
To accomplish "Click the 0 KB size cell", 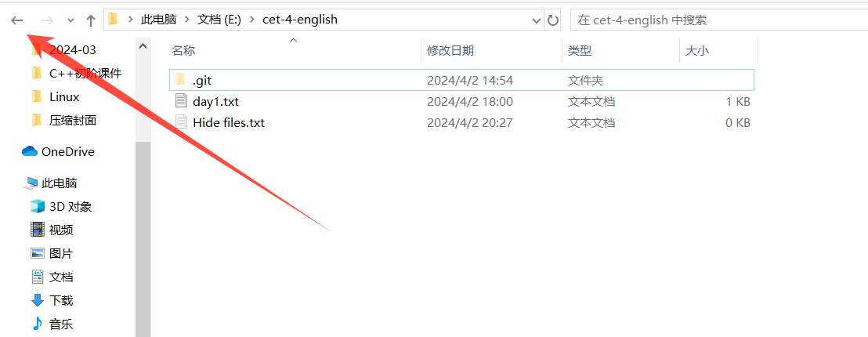I will 737,122.
